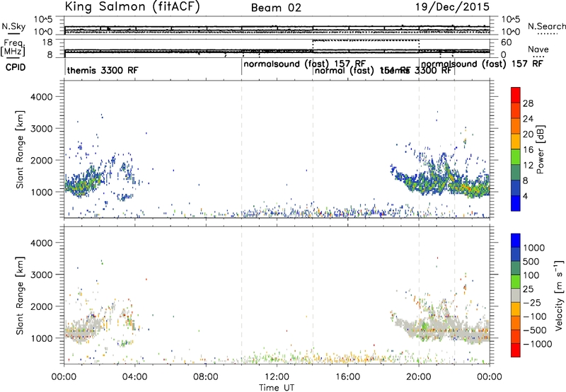The width and height of the screenshot is (566, 392).
Task: Click the 18 tick on the frequency axis
Action: click(47, 42)
